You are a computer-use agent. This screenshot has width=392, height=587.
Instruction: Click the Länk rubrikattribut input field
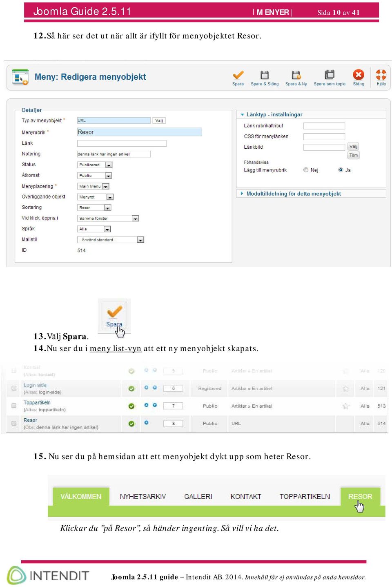tap(324, 126)
